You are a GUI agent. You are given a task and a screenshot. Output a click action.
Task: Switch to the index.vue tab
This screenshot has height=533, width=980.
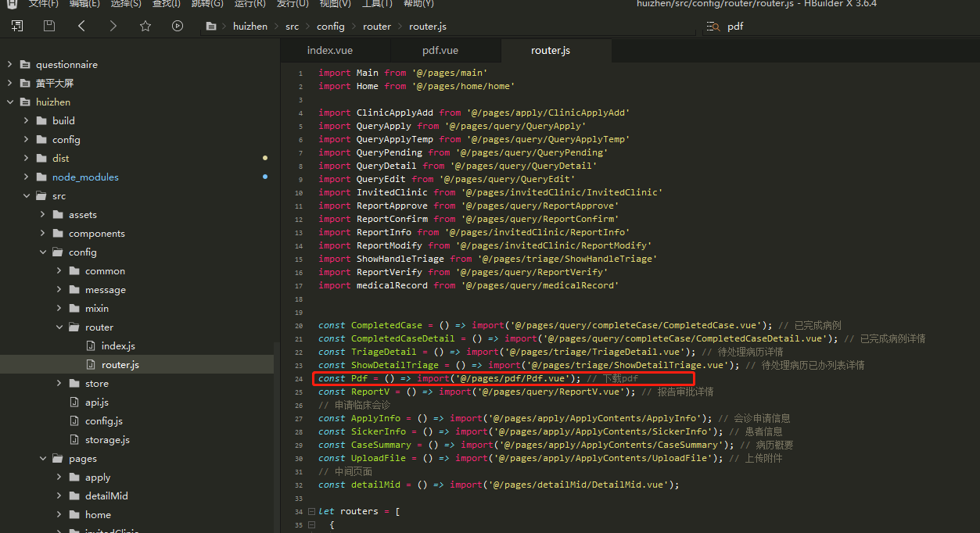click(329, 51)
